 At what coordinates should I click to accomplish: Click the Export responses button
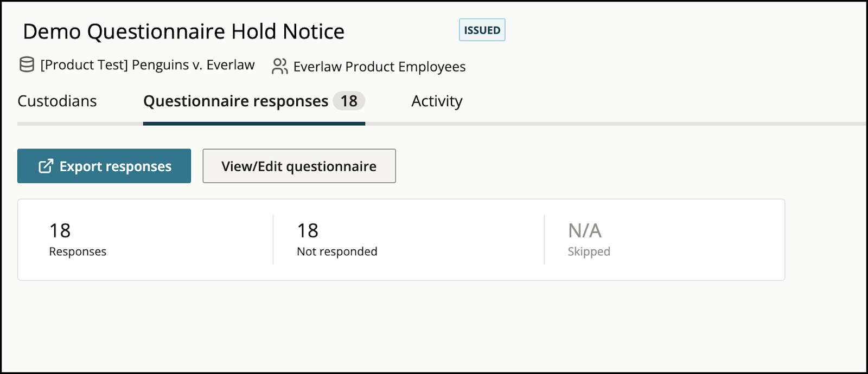(x=104, y=166)
